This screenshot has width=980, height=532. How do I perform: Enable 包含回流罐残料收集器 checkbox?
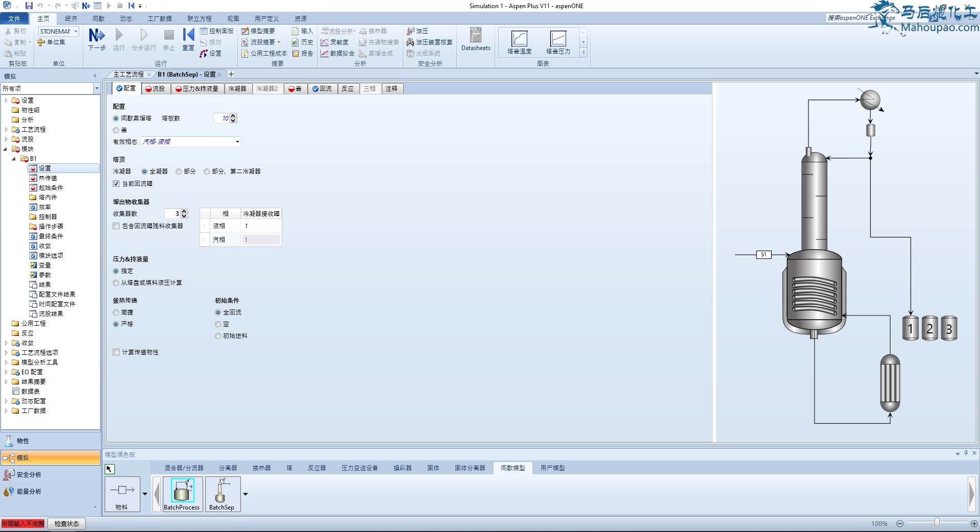tap(116, 226)
